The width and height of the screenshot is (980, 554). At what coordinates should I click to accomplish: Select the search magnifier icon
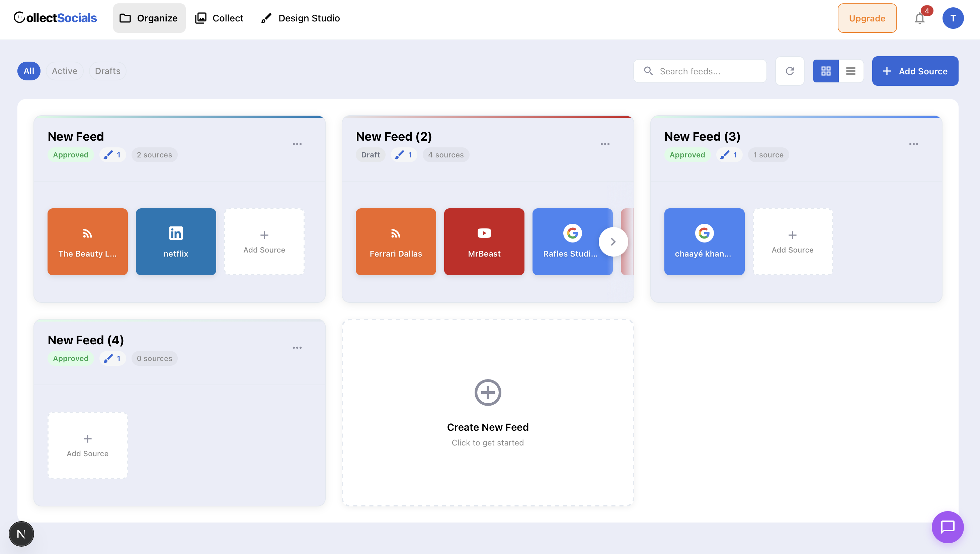(648, 71)
